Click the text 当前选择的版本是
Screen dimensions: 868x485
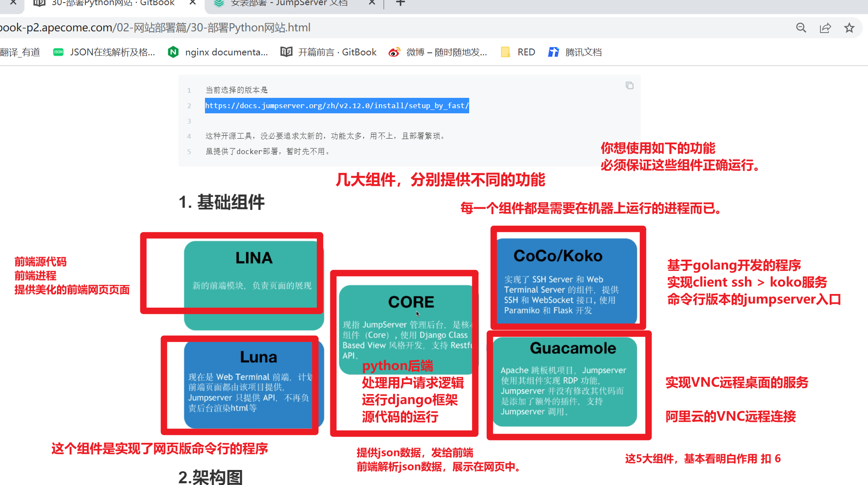coord(237,90)
